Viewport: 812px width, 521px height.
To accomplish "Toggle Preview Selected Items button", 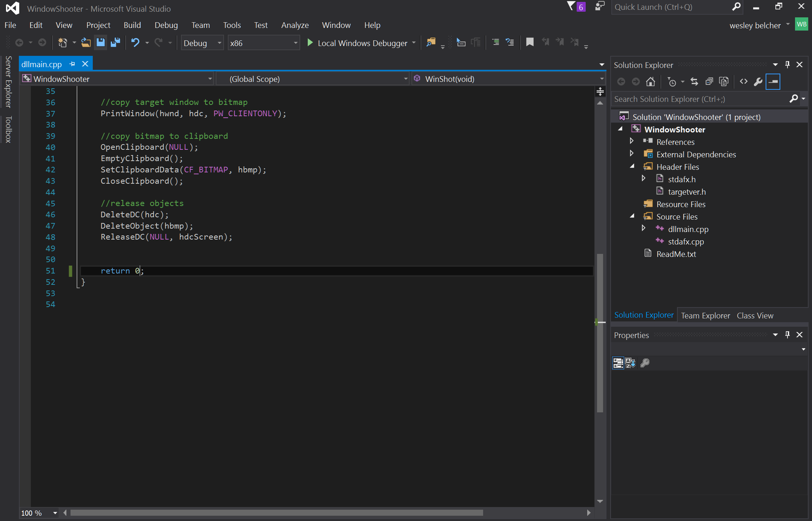I will pyautogui.click(x=773, y=81).
